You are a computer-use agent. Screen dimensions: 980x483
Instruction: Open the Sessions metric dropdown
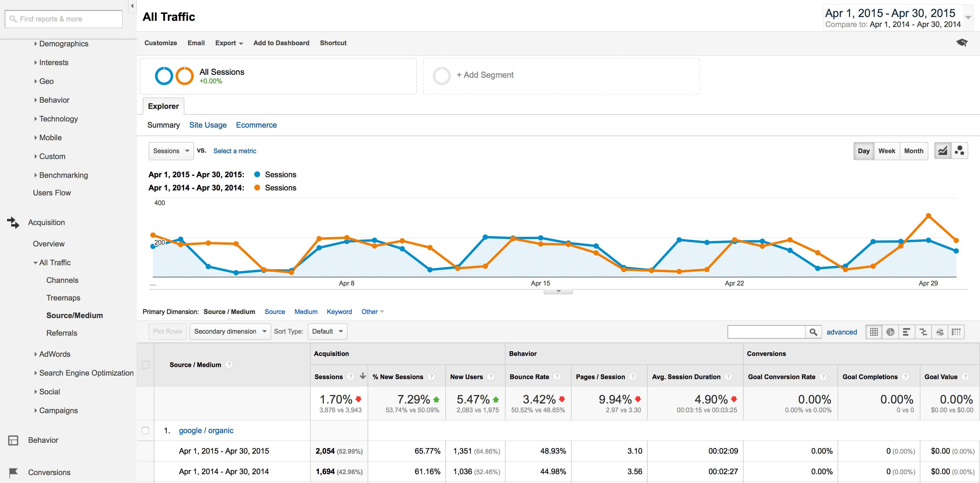click(x=171, y=151)
